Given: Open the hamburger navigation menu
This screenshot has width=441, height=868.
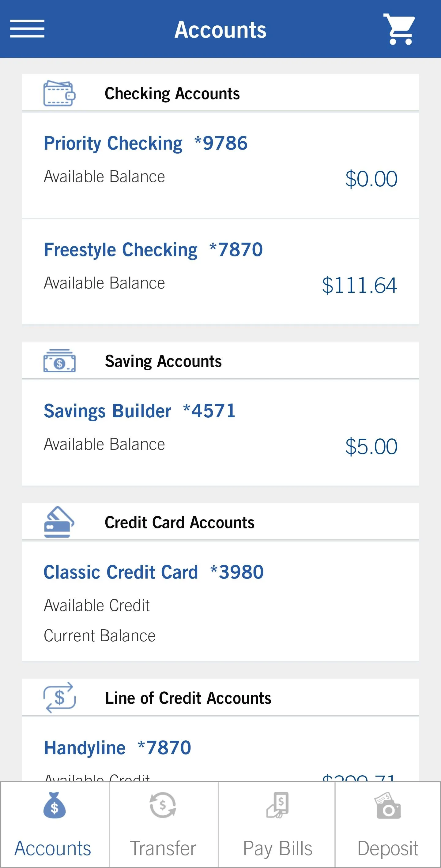Looking at the screenshot, I should [x=27, y=29].
